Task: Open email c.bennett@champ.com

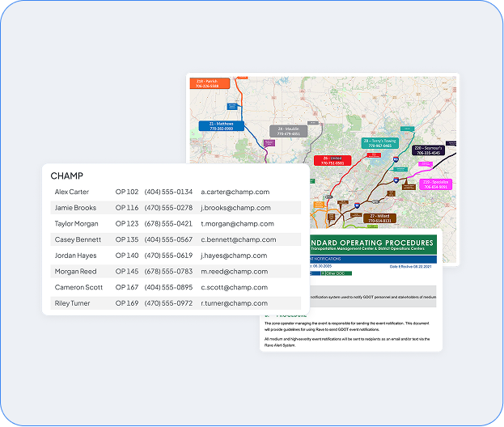Action: pyautogui.click(x=239, y=239)
